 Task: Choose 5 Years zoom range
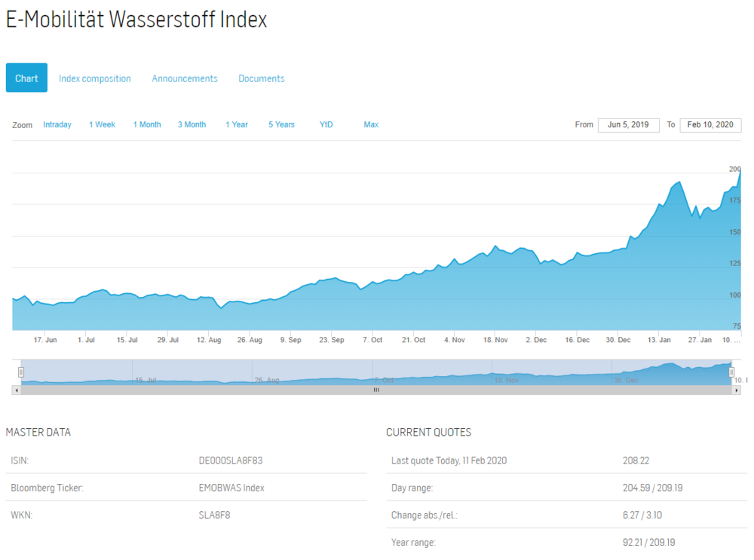coord(281,124)
